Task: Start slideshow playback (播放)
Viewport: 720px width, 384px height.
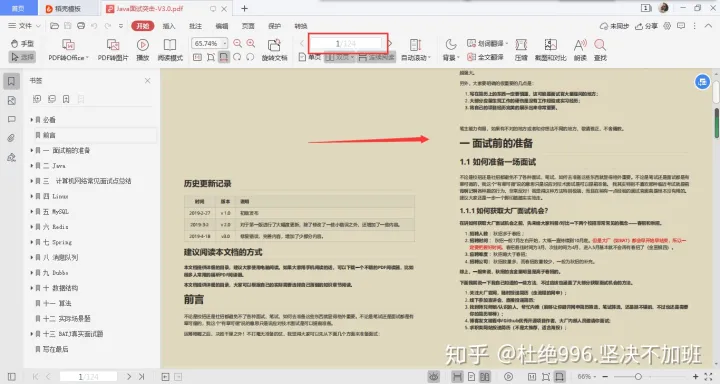Action: pos(143,50)
